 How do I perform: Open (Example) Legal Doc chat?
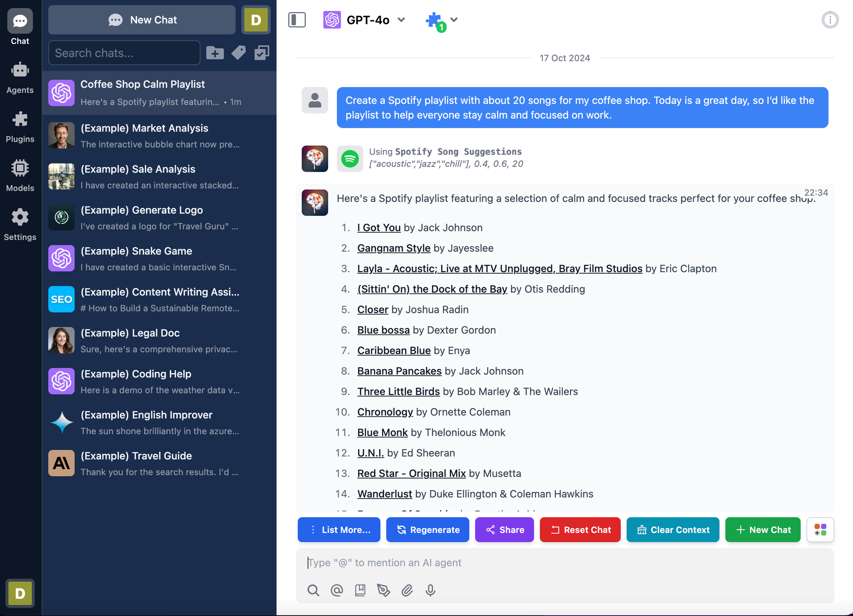click(159, 341)
